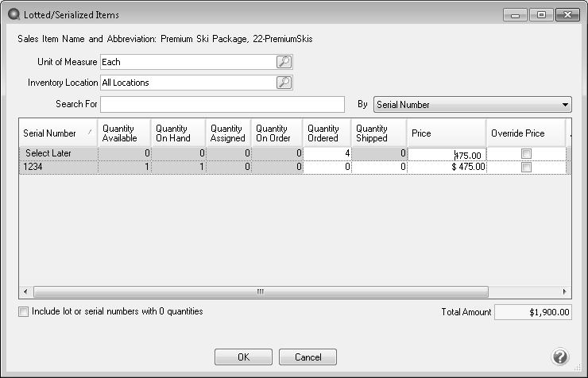This screenshot has height=378, width=588.
Task: Open Inventory Location lookup magnifier
Action: (284, 83)
